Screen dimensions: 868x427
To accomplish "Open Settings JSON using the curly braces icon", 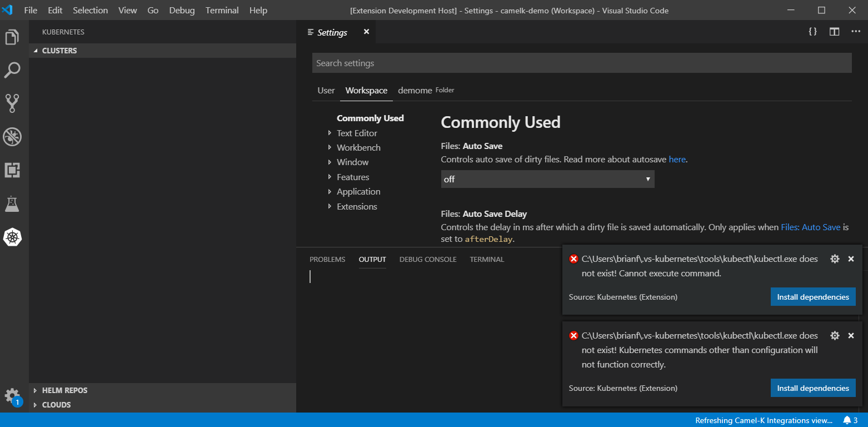I will coord(812,32).
